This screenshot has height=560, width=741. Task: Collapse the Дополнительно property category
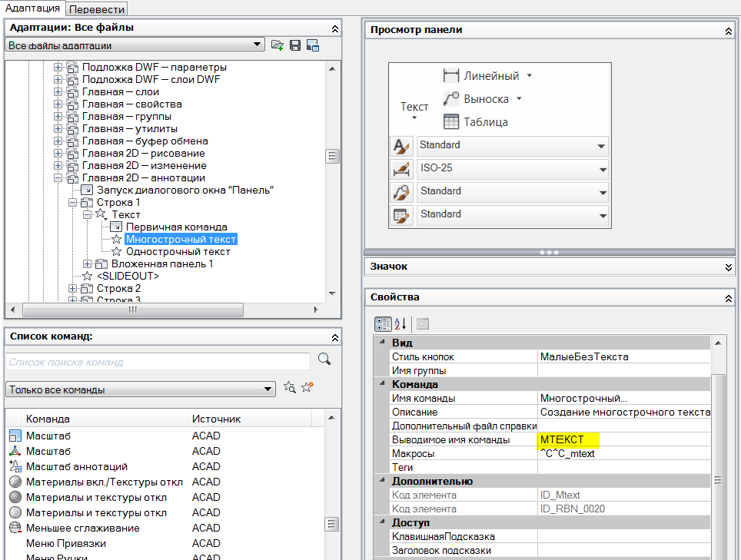(x=382, y=480)
